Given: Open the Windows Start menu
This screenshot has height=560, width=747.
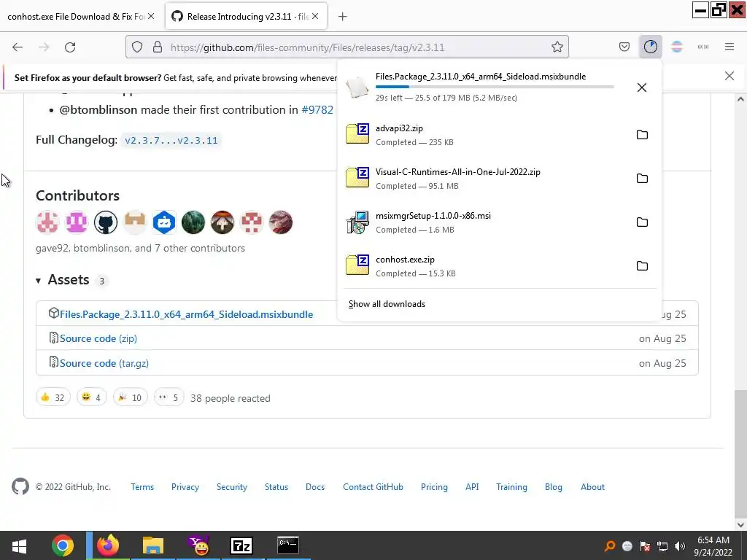Looking at the screenshot, I should (x=19, y=545).
